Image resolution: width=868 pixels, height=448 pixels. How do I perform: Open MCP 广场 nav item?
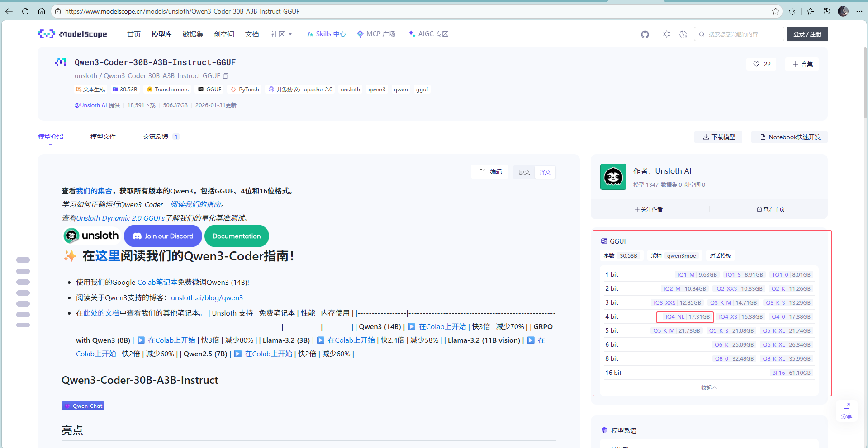(x=376, y=34)
